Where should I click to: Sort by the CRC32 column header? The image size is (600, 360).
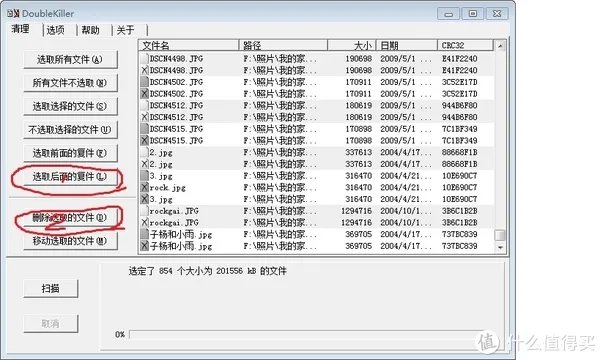click(465, 45)
